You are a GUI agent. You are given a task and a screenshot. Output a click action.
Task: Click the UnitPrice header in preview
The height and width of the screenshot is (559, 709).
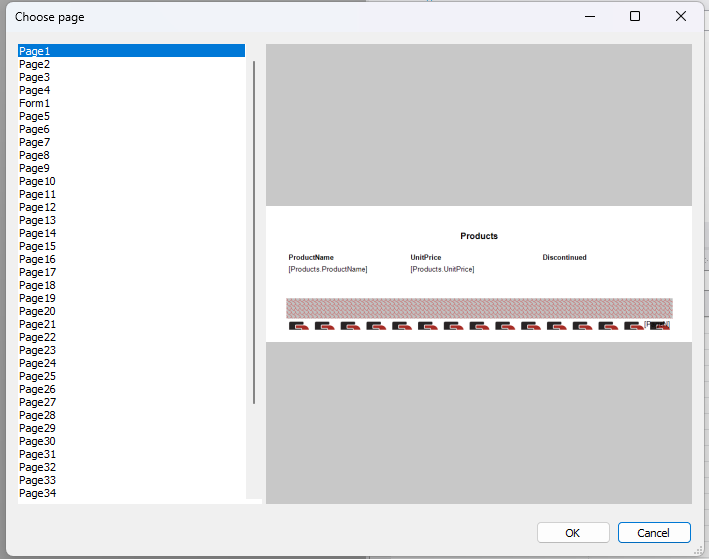coord(425,258)
